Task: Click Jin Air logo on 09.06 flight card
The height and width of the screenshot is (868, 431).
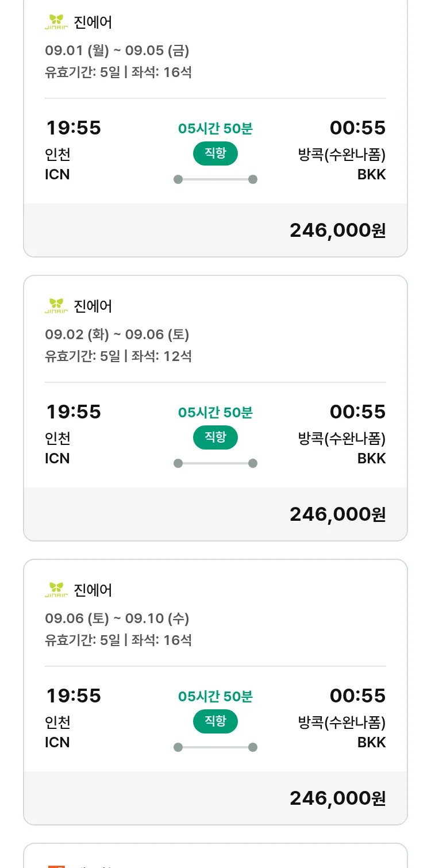Action: point(56,590)
